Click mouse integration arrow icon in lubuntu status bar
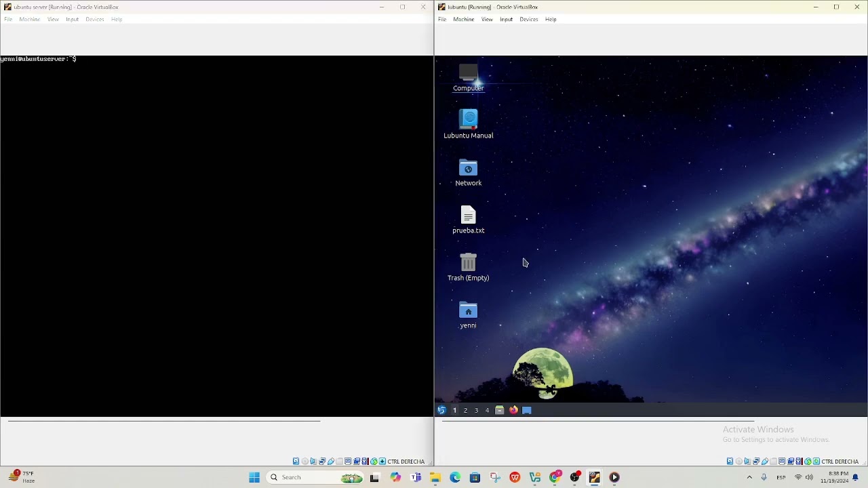 point(816,462)
